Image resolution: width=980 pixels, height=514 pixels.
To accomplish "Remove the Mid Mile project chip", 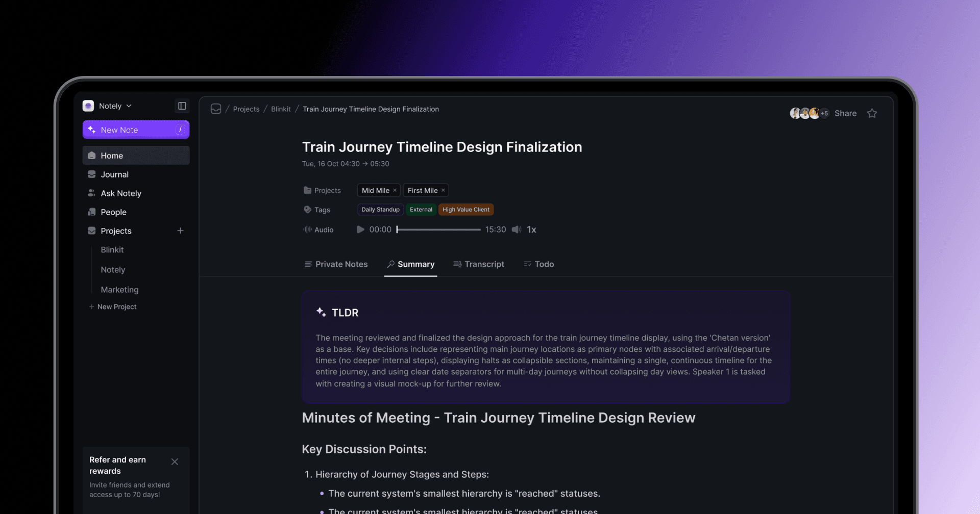I will 395,190.
